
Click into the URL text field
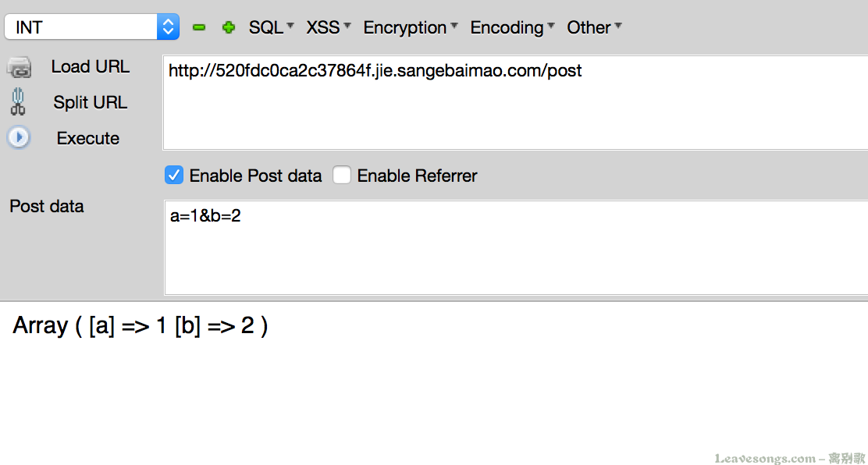point(515,101)
